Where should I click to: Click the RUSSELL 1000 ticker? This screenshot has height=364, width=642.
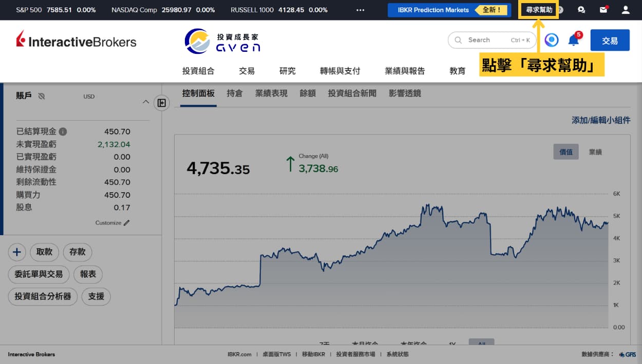(x=279, y=10)
